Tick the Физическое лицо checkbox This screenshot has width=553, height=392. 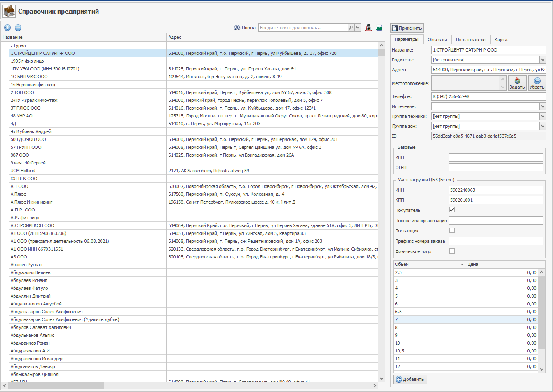452,251
